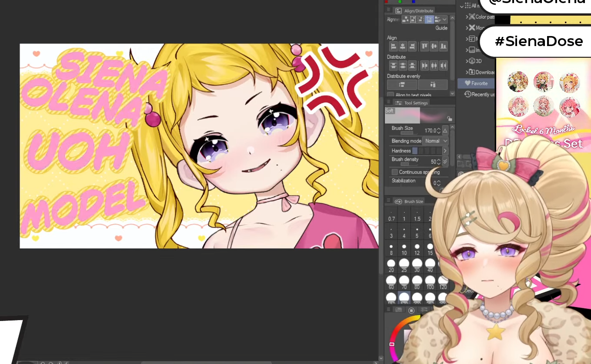Click the Align left edges icon
Viewport: 591px width, 364px height.
pos(394,46)
